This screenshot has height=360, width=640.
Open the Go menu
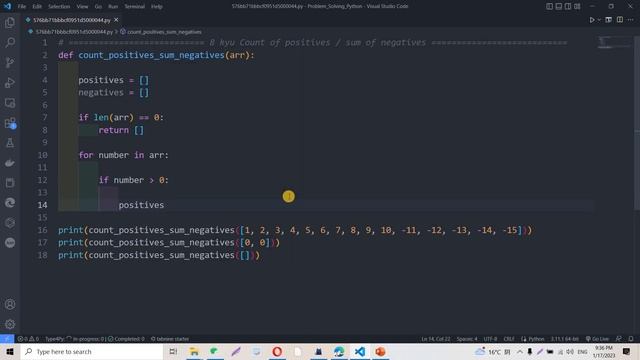click(98, 7)
